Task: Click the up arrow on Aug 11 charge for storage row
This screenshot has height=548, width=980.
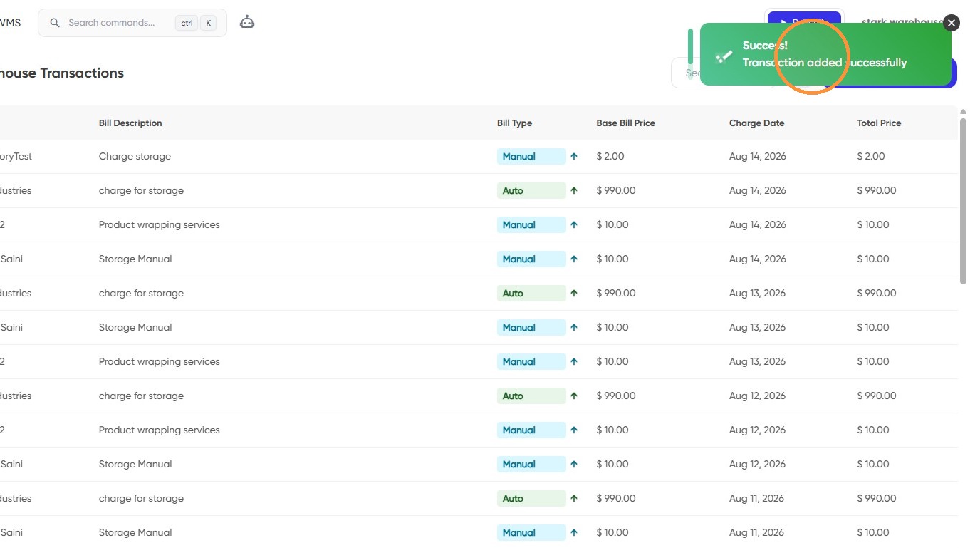Action: [574, 498]
